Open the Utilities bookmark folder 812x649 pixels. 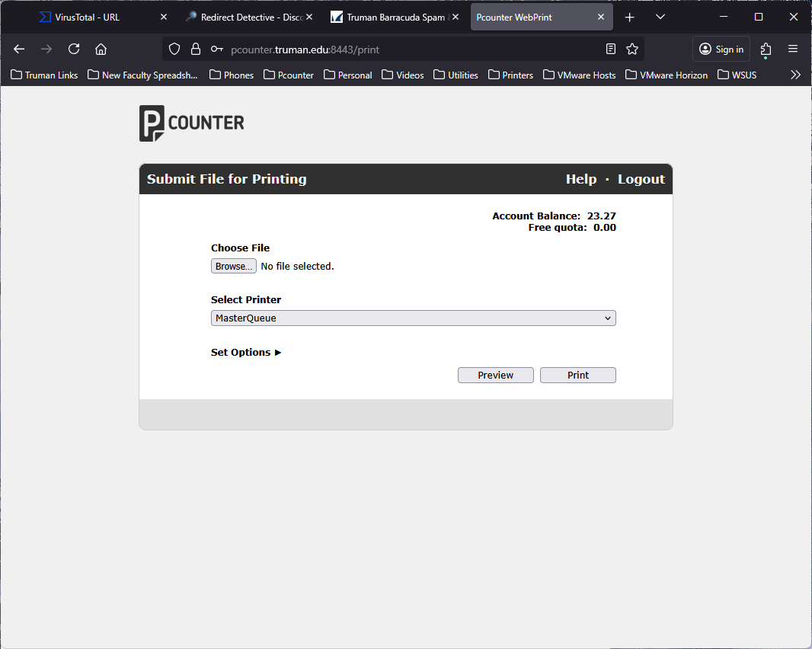click(456, 75)
